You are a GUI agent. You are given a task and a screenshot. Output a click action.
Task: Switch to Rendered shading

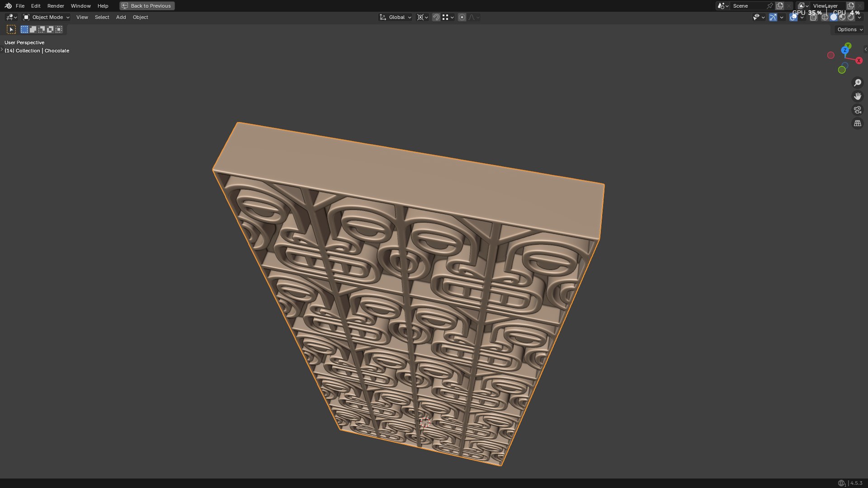pos(851,17)
